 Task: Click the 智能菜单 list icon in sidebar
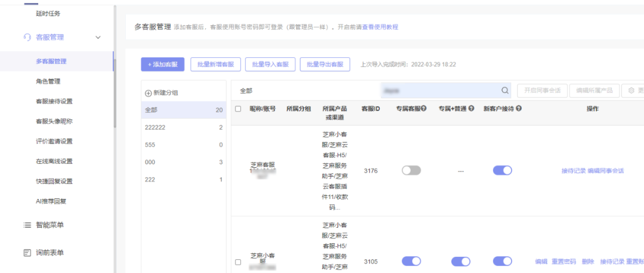coord(27,225)
